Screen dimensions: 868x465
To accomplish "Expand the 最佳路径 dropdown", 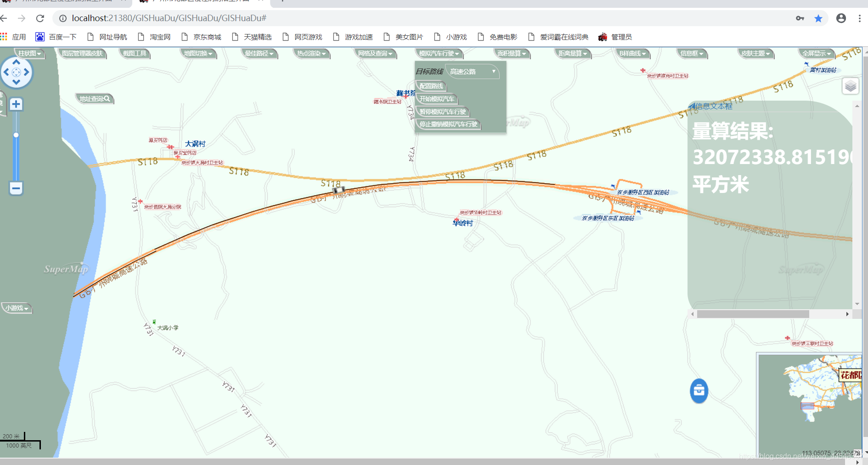I will point(259,54).
